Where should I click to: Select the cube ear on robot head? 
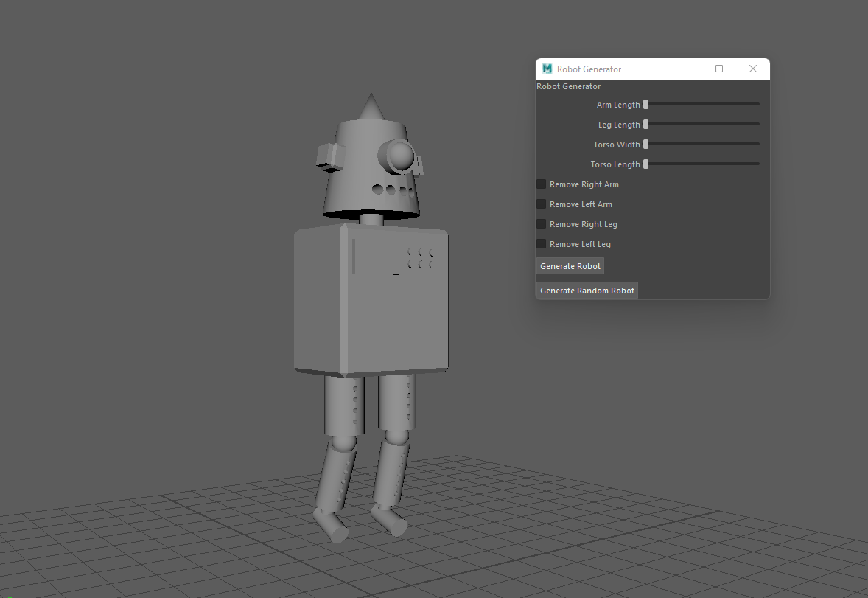[x=331, y=157]
